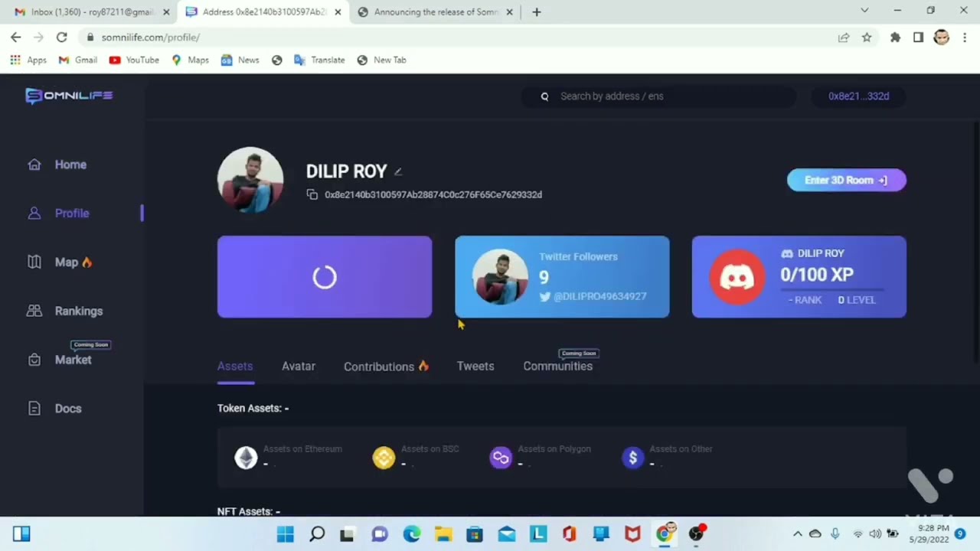Click the Assets on Polygon label
The width and height of the screenshot is (980, 551).
click(x=554, y=449)
